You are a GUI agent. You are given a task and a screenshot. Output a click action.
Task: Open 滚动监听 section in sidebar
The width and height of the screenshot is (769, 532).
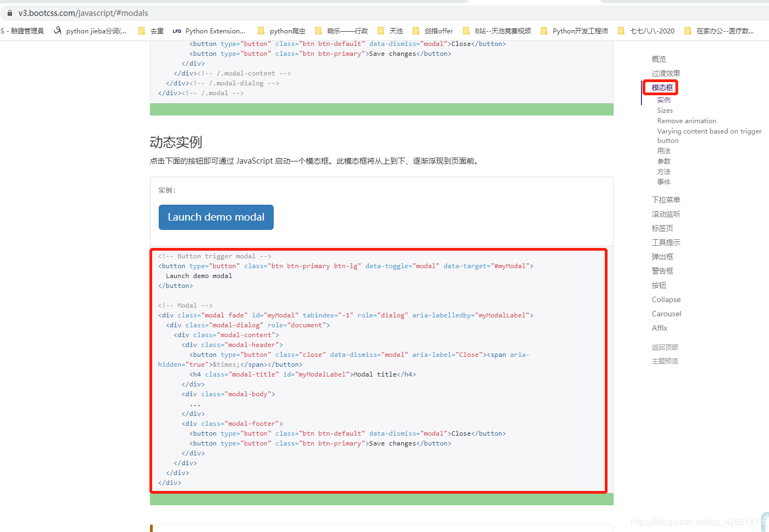[x=666, y=214]
